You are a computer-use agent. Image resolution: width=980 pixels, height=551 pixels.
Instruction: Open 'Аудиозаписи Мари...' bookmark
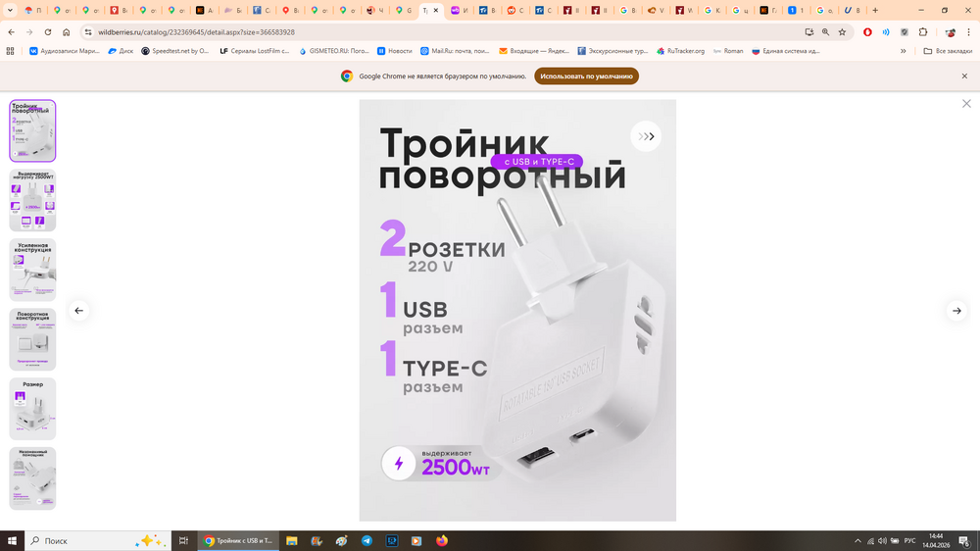pyautogui.click(x=65, y=51)
